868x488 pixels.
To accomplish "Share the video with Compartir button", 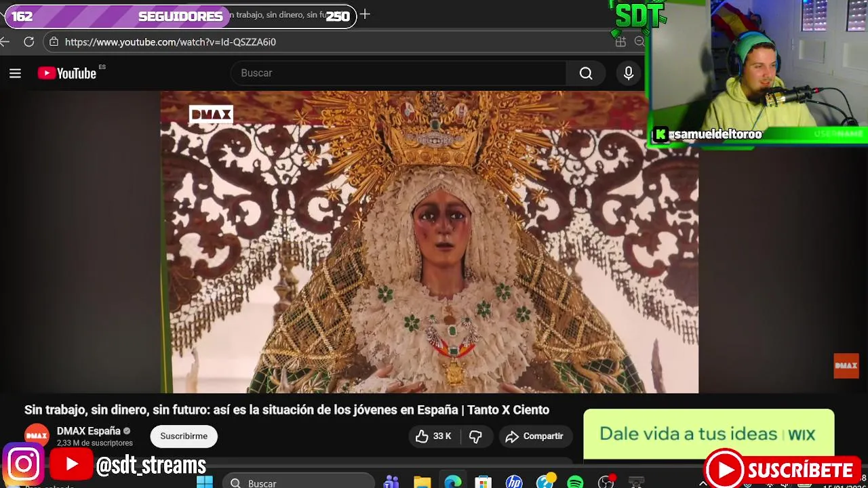I will pyautogui.click(x=535, y=436).
